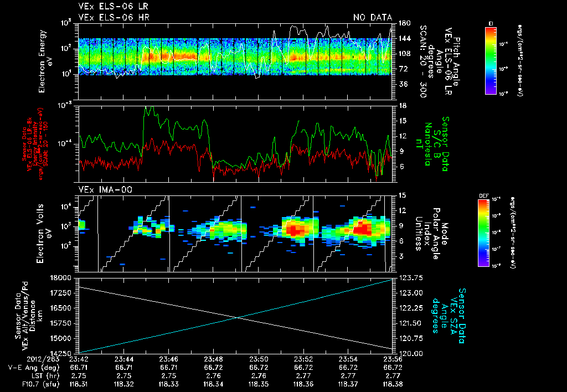Click the 'SCAN: 20 - 300' label

[x=422, y=61]
